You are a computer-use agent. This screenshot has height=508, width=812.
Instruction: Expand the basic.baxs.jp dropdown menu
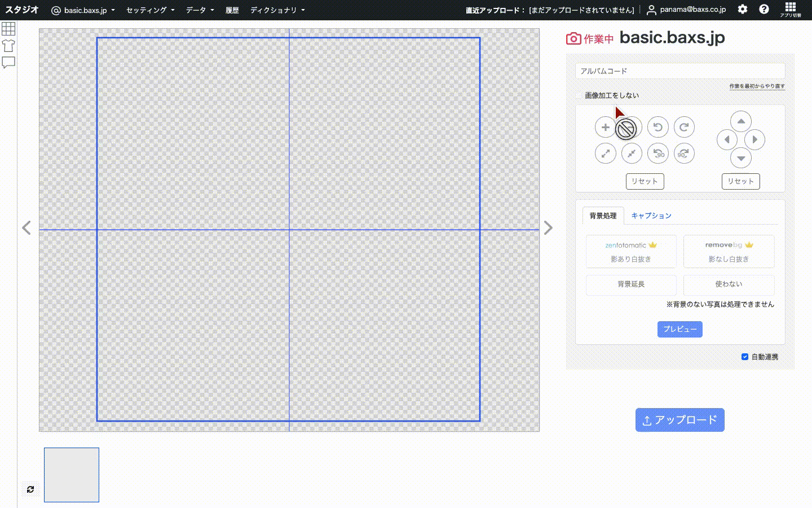pos(83,10)
